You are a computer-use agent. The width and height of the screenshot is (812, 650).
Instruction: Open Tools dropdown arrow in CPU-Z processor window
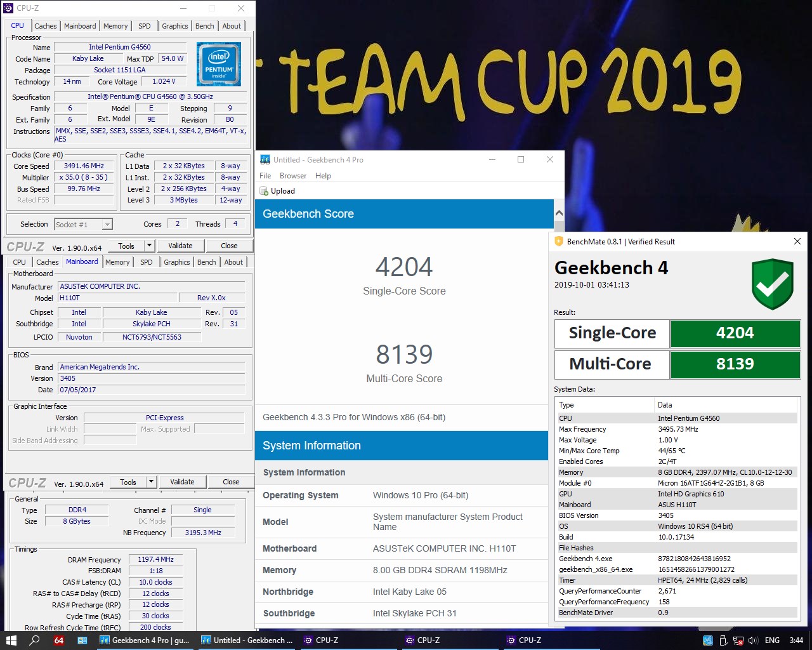149,246
